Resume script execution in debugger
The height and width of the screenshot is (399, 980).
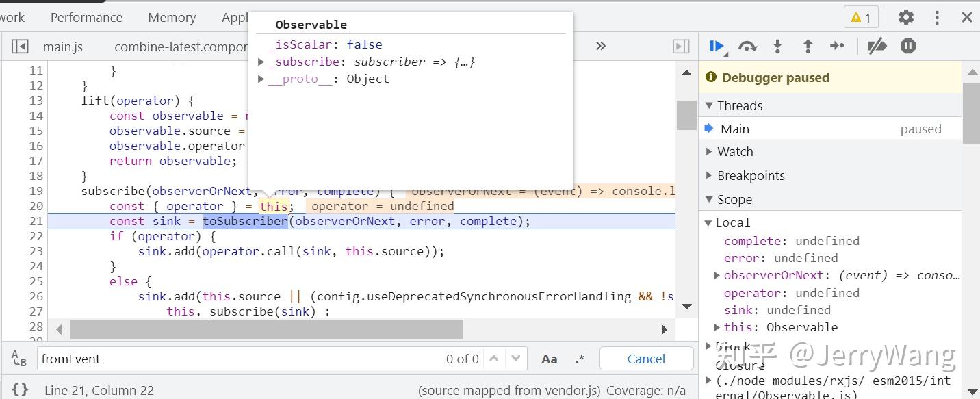click(717, 47)
